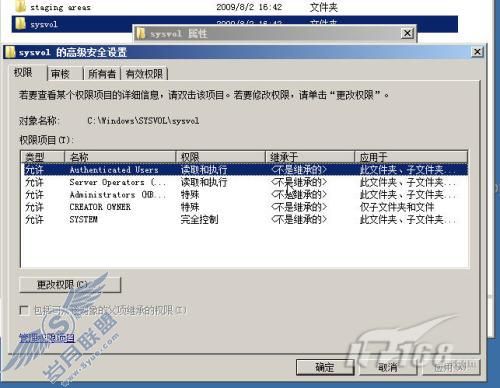
Task: Close the sysvol advanced security settings dialog
Action: pyautogui.click(x=477, y=52)
